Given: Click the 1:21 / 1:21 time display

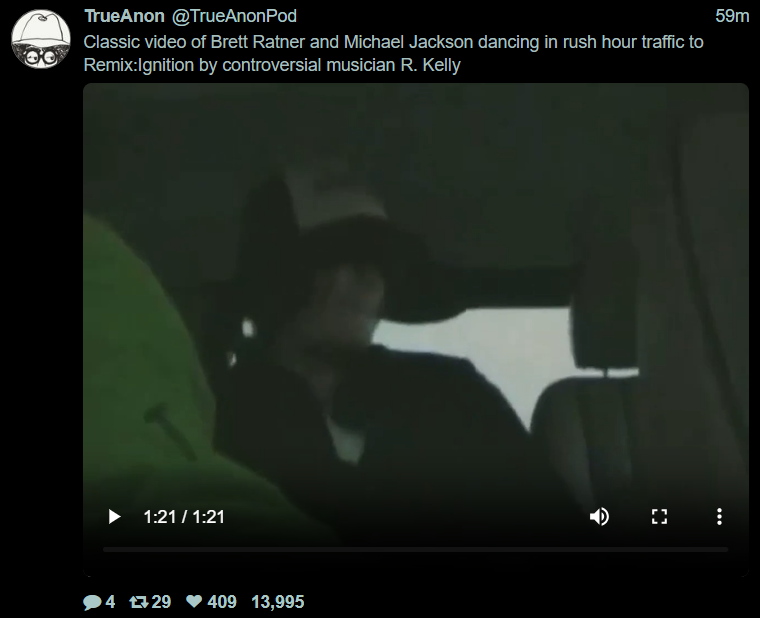Looking at the screenshot, I should pyautogui.click(x=184, y=517).
